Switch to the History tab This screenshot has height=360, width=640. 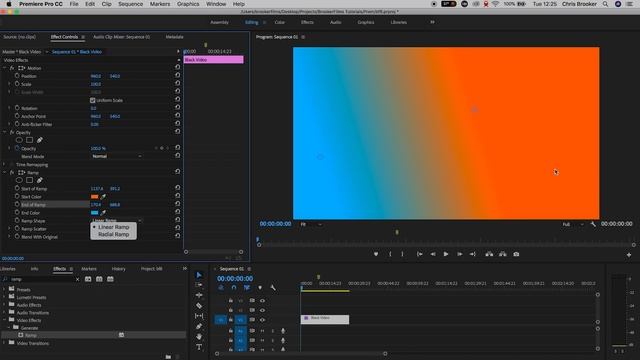coord(118,269)
